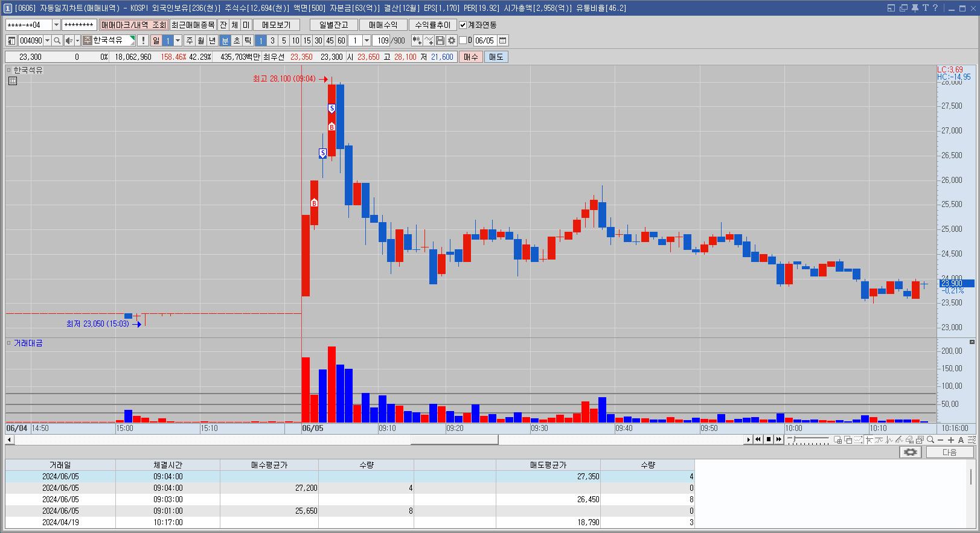
Task: Click the stop button in chart replay
Action: pyautogui.click(x=769, y=439)
